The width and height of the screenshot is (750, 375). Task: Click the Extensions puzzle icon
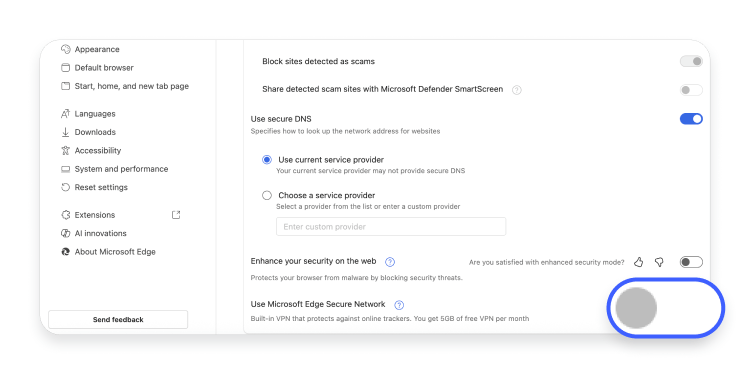pyautogui.click(x=66, y=215)
